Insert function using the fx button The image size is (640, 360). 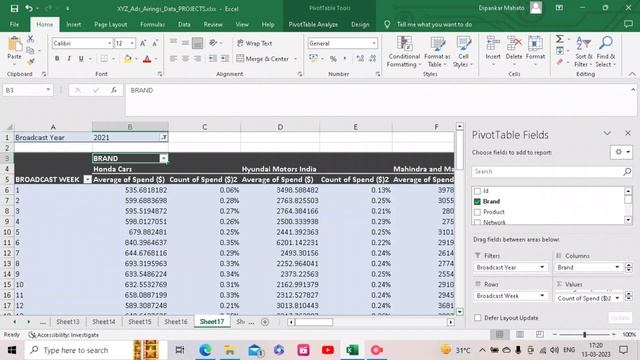[114, 90]
